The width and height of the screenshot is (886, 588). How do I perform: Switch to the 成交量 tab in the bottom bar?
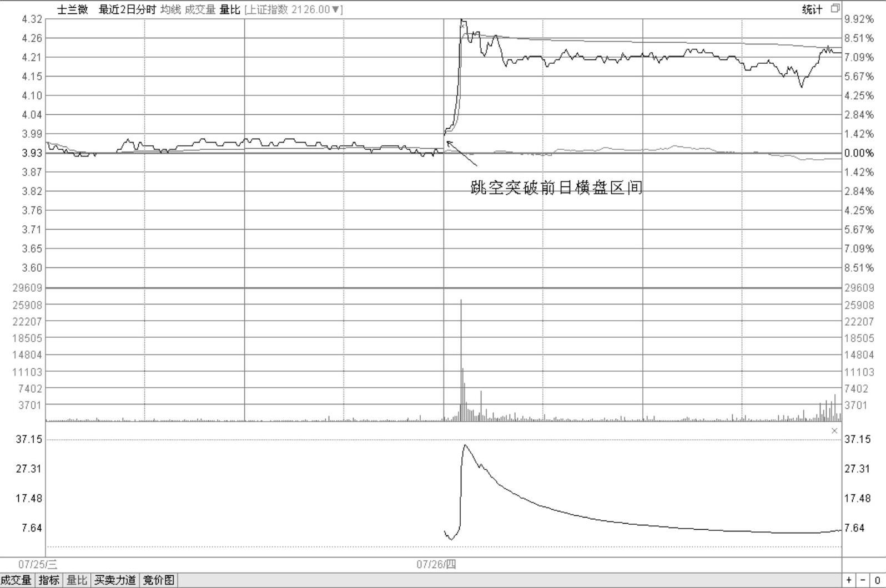coord(17,580)
